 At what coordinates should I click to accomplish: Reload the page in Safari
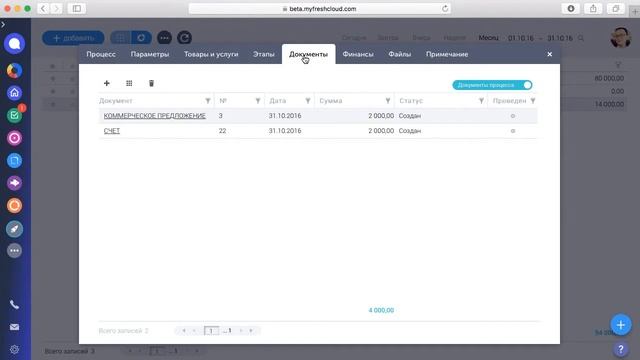(445, 9)
